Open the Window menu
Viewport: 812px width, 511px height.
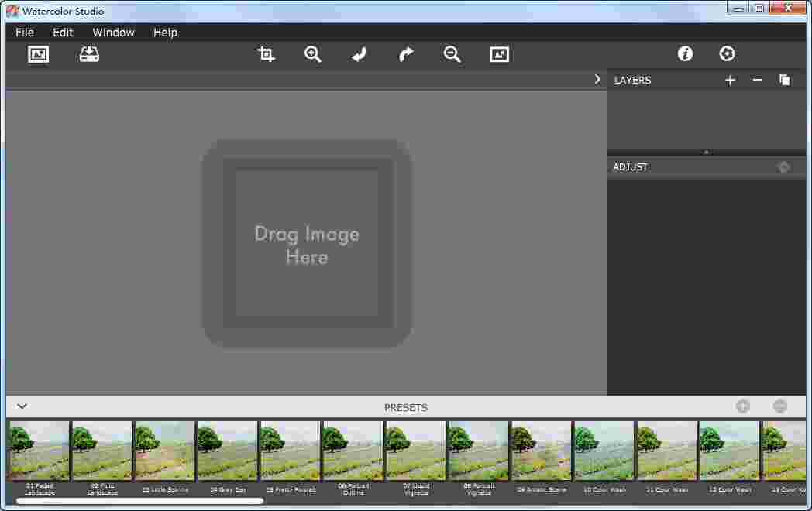pos(113,33)
